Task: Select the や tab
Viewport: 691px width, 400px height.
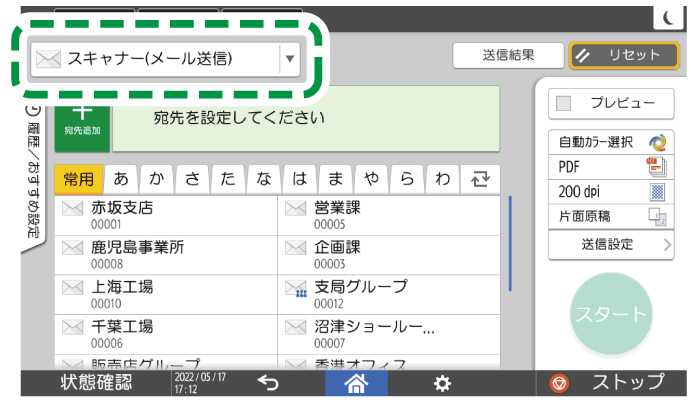Action: 371,179
